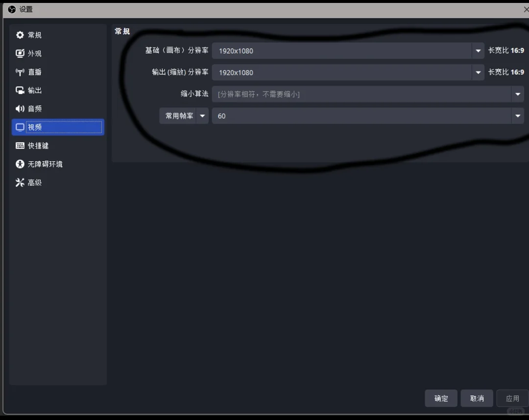
Task: Click the 直播 broadcast antenna icon
Action: coord(20,72)
